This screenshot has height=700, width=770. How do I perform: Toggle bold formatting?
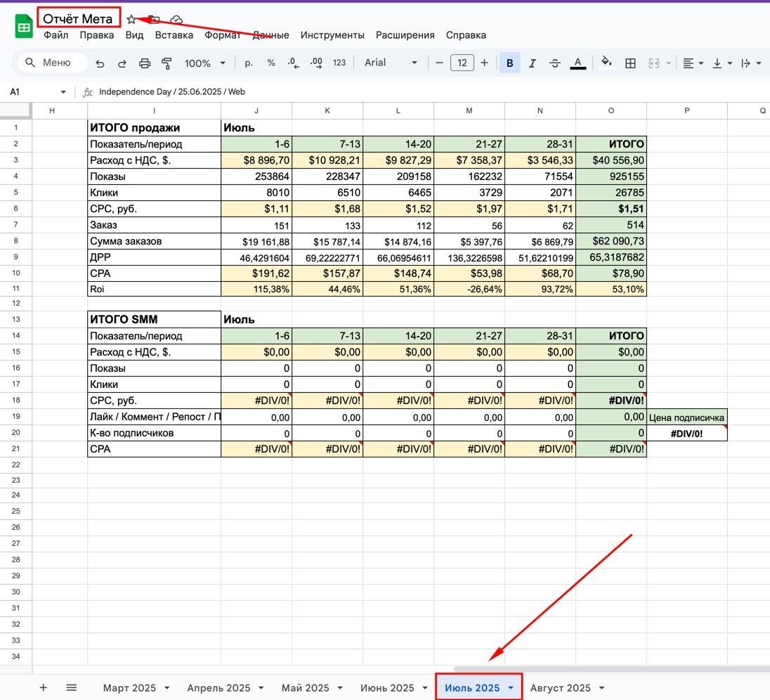click(510, 63)
